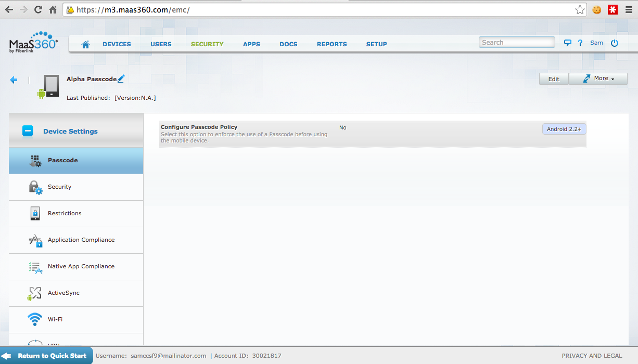This screenshot has height=364, width=638.
Task: Select Application Compliance in the sidebar
Action: [76, 240]
